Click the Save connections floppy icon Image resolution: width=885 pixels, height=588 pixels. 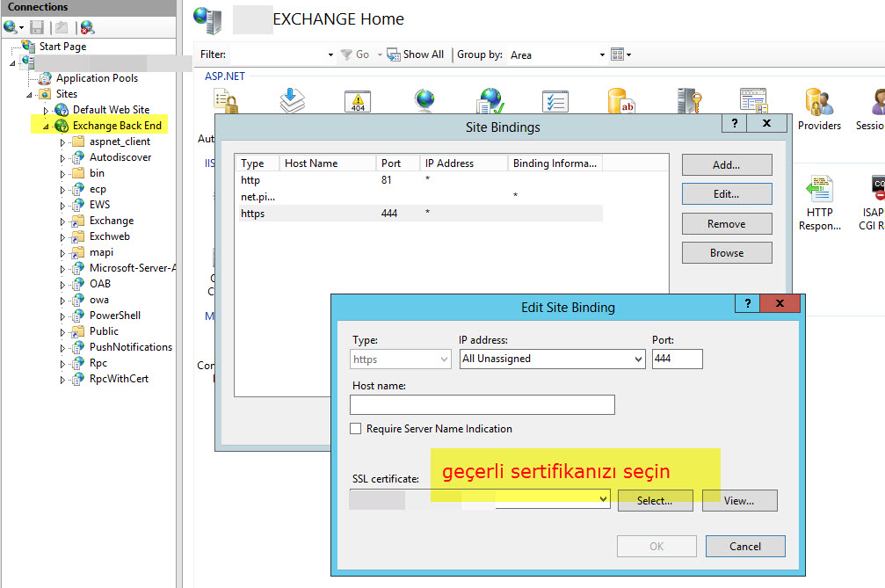tap(37, 26)
